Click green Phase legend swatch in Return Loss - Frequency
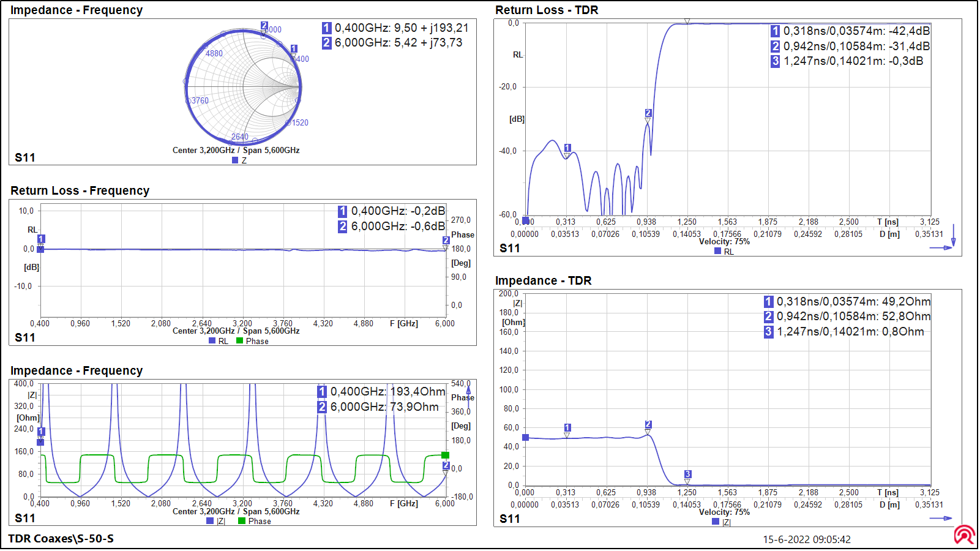 coord(240,341)
